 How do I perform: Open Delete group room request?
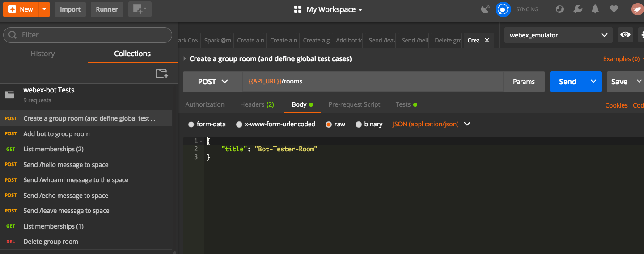click(x=86, y=242)
